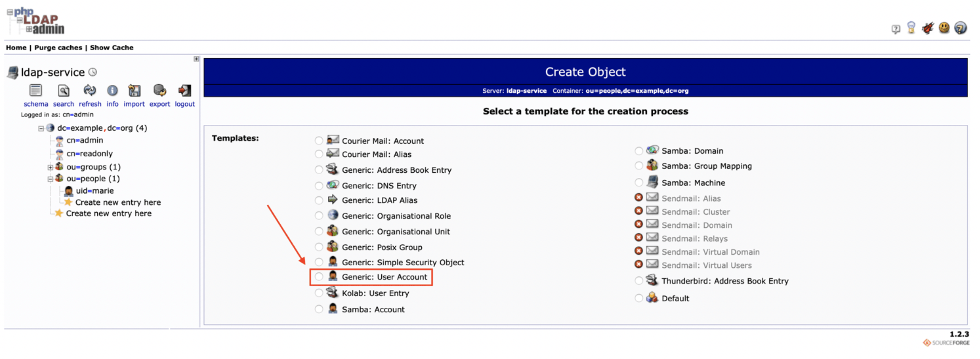Click the Samba: Group Mapping label
Viewport: 980px width, 359px height.
click(x=707, y=166)
